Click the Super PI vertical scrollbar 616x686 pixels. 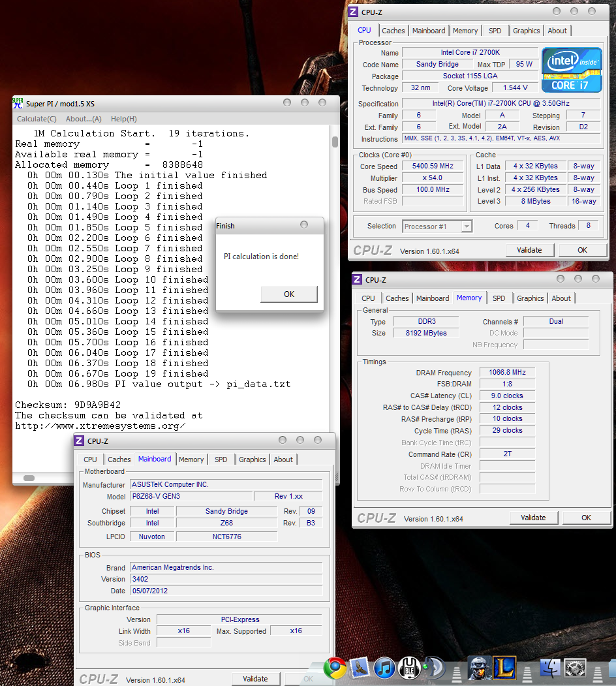pos(335,142)
